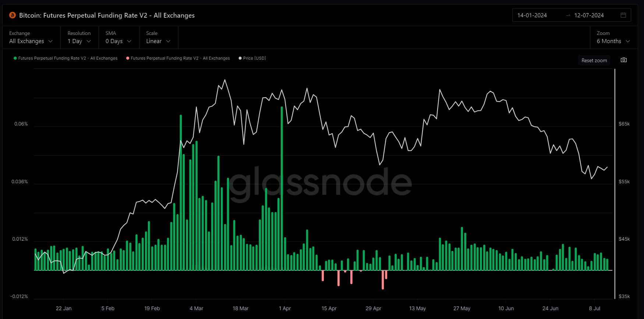Screen dimensions: 644x319
Task: Click the glassnode watermark in the chart
Action: (319, 183)
